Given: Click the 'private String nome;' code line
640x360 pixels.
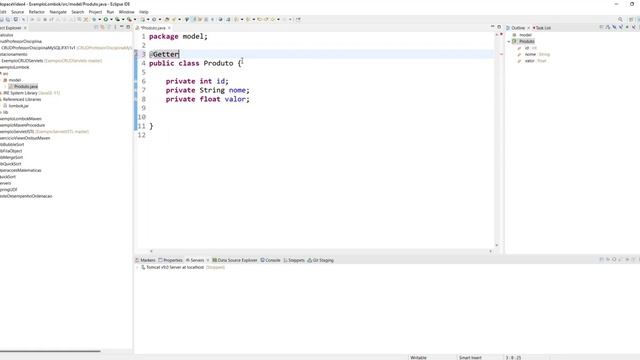Looking at the screenshot, I should pos(207,90).
